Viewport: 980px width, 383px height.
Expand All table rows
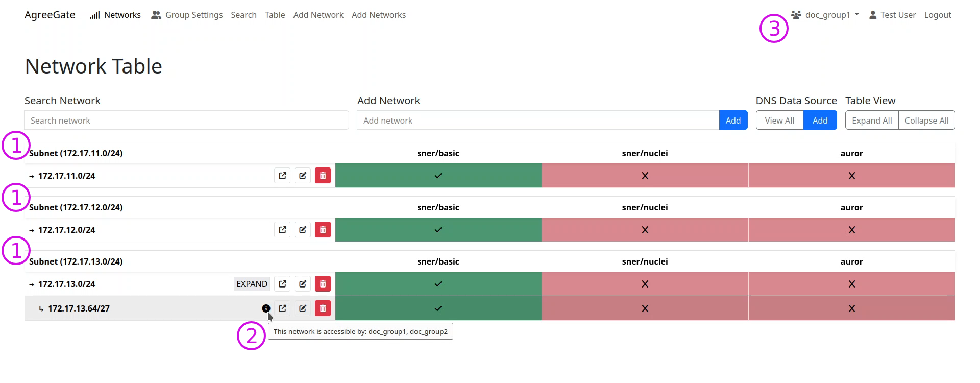point(872,121)
